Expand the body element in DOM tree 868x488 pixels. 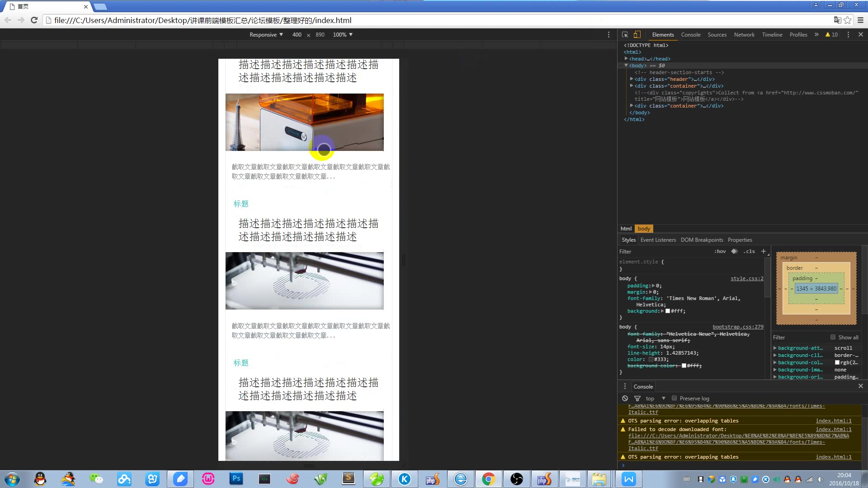point(627,65)
